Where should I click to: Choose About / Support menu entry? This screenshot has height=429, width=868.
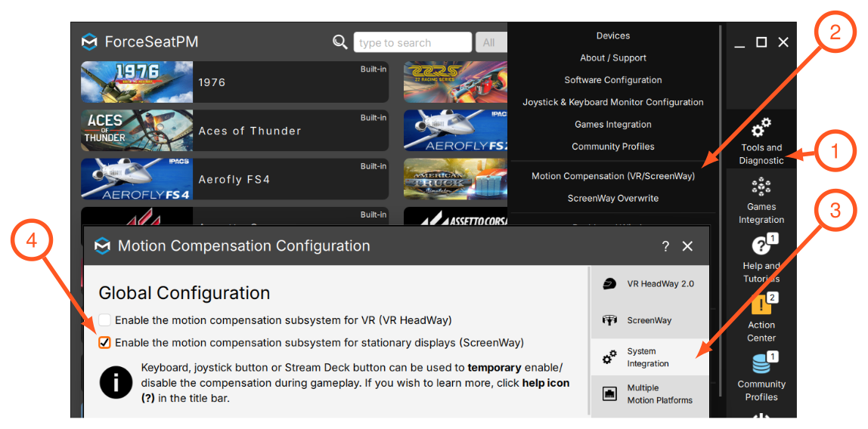[612, 57]
